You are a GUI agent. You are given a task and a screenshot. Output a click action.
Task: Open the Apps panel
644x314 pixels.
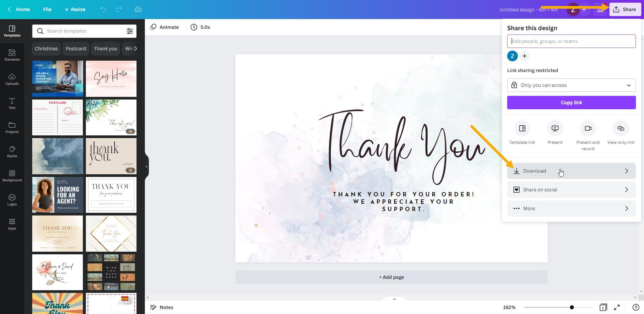tap(12, 224)
